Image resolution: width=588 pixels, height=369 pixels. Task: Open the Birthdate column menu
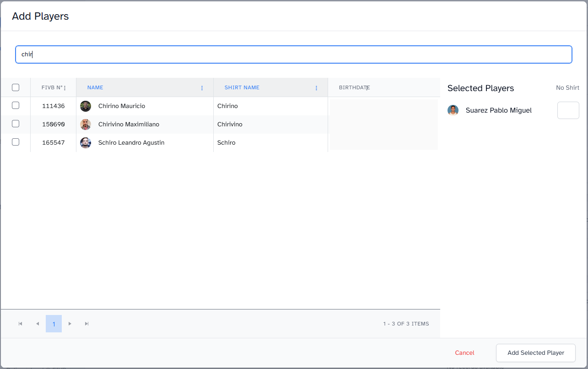[x=367, y=88]
